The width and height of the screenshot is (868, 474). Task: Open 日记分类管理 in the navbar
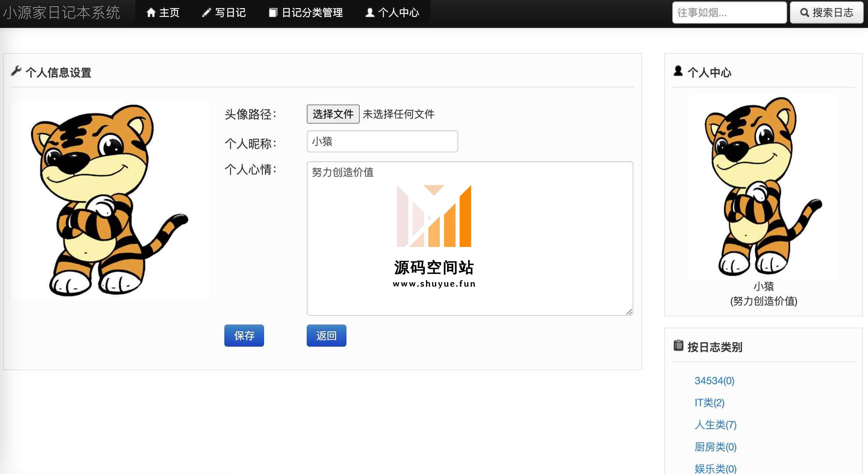tap(306, 13)
